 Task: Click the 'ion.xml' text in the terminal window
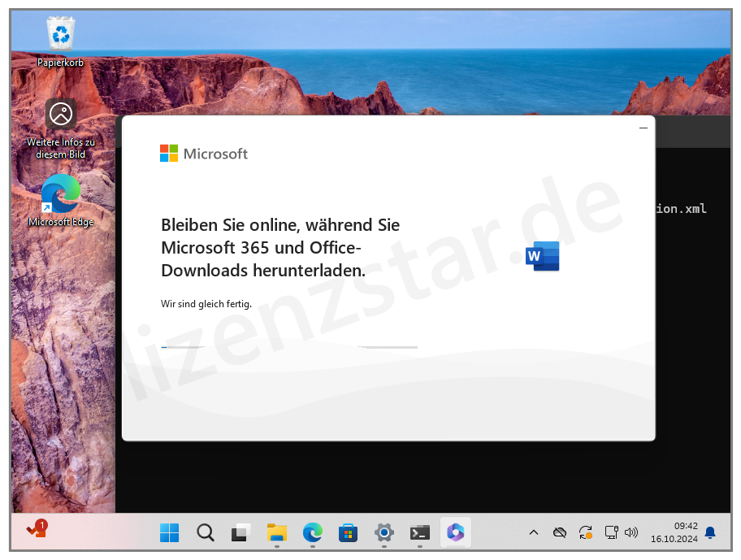click(x=681, y=208)
